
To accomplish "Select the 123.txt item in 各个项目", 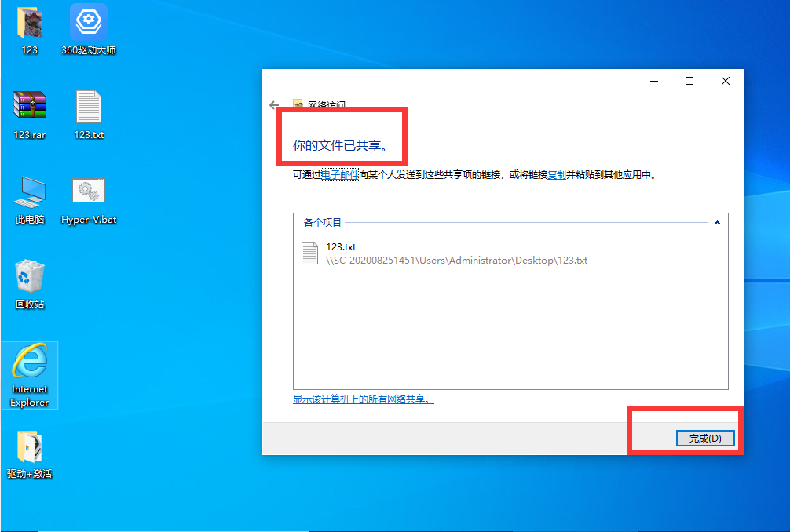I will point(343,246).
